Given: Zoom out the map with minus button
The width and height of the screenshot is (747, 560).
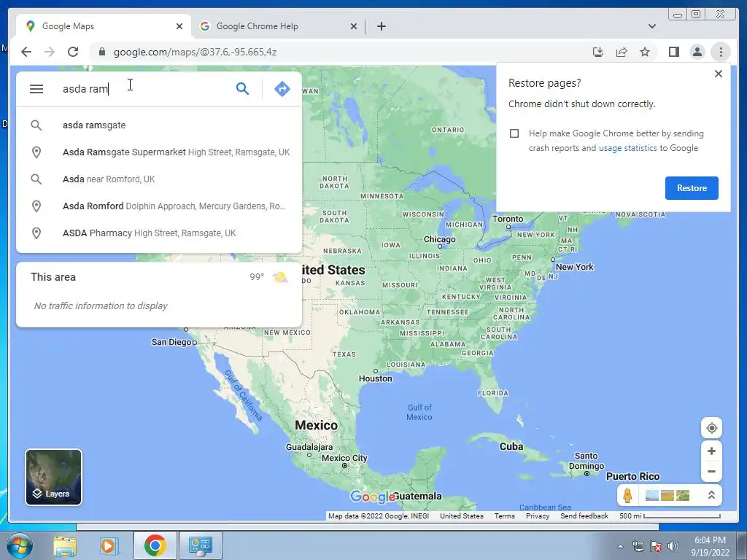Looking at the screenshot, I should [x=711, y=472].
